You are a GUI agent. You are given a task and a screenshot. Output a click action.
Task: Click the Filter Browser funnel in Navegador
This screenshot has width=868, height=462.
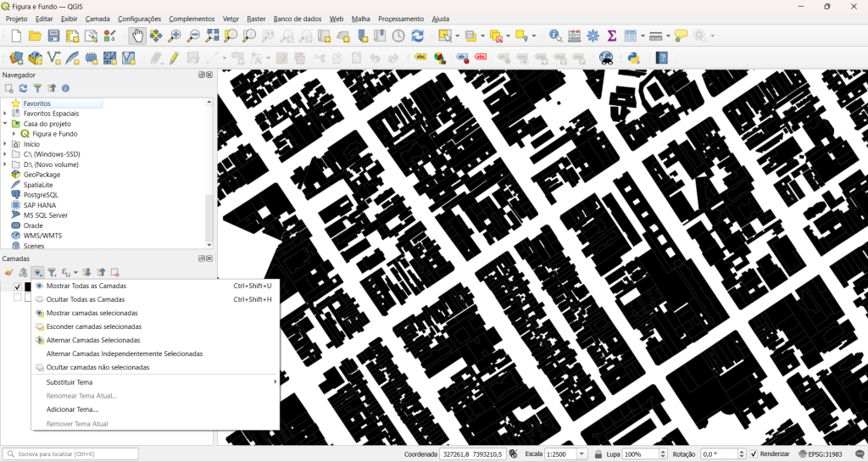pos(37,88)
